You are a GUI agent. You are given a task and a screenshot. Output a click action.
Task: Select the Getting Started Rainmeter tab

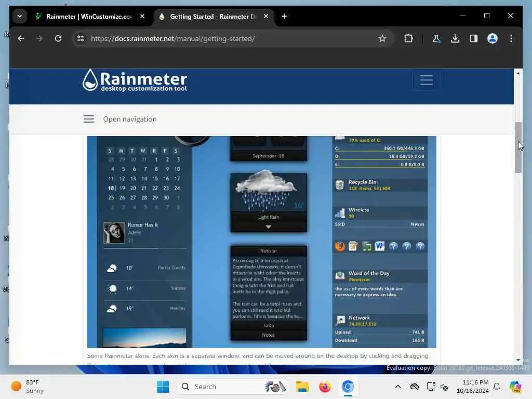pyautogui.click(x=213, y=16)
